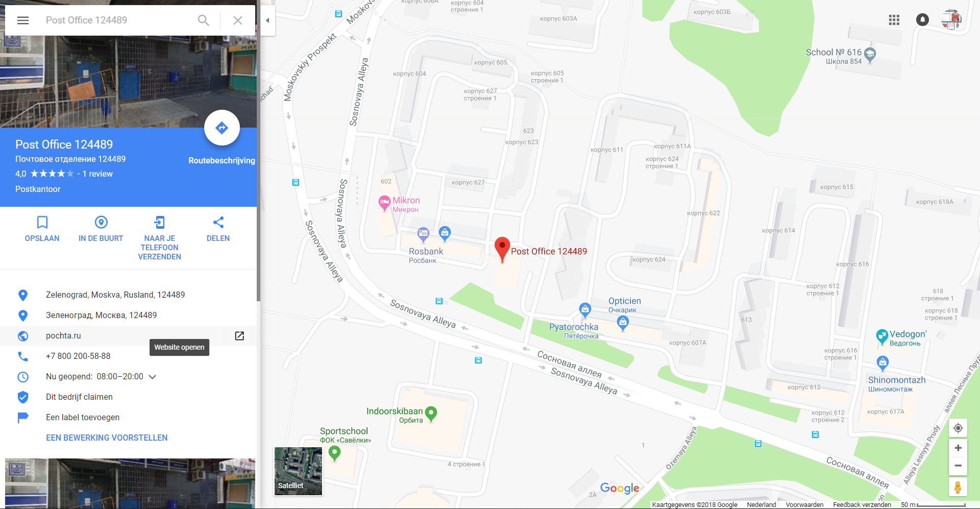The width and height of the screenshot is (980, 509).
Task: View notifications bell icon
Action: [x=922, y=20]
